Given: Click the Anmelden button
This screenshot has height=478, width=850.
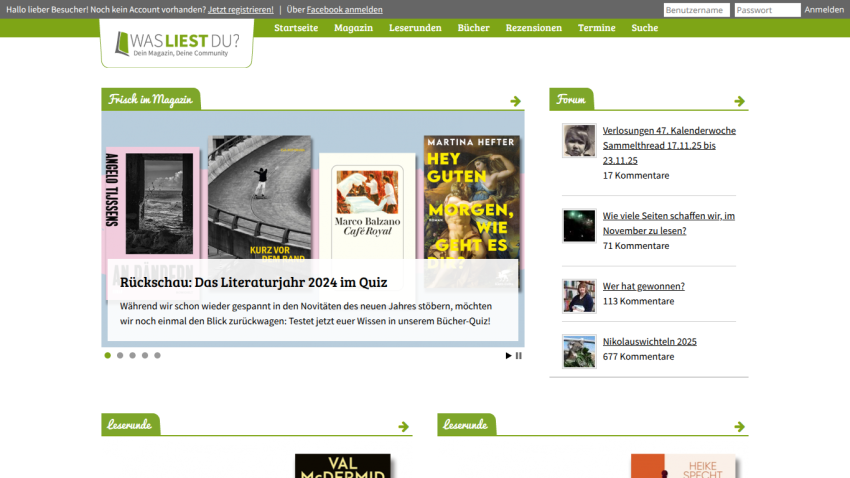Looking at the screenshot, I should (x=824, y=10).
